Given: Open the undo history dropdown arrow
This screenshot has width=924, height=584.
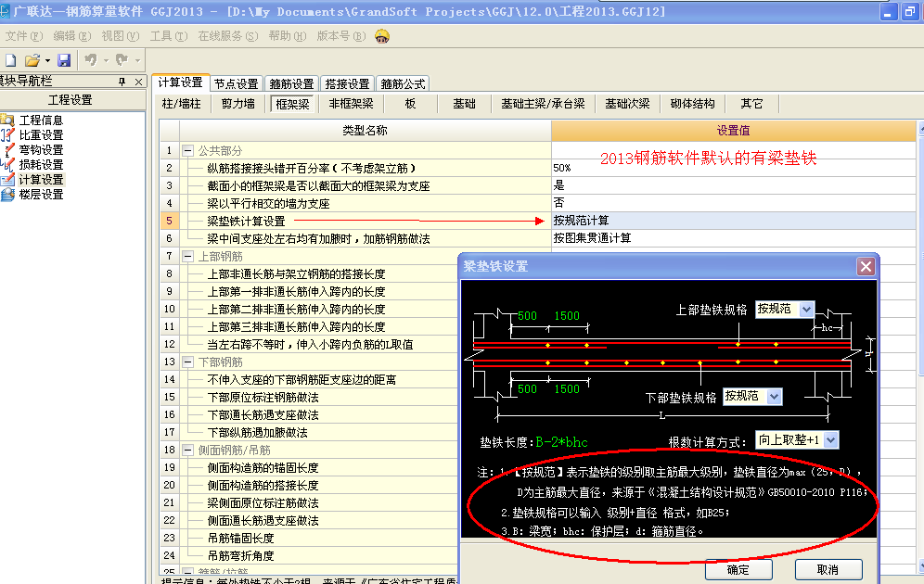Looking at the screenshot, I should point(106,60).
